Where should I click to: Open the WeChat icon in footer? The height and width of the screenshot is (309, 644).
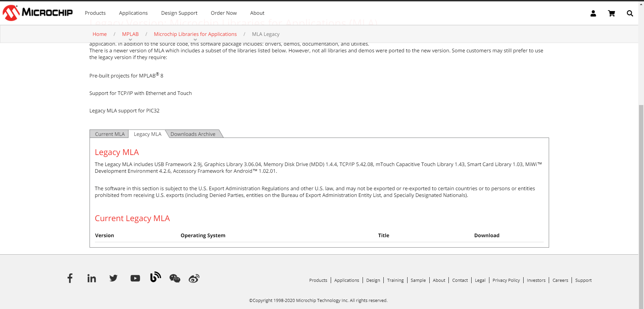175,278
